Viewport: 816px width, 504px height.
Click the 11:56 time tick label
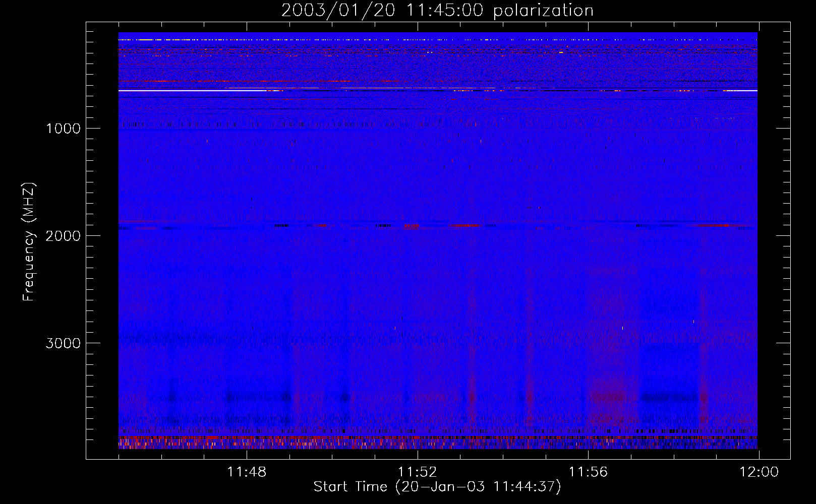click(x=589, y=472)
